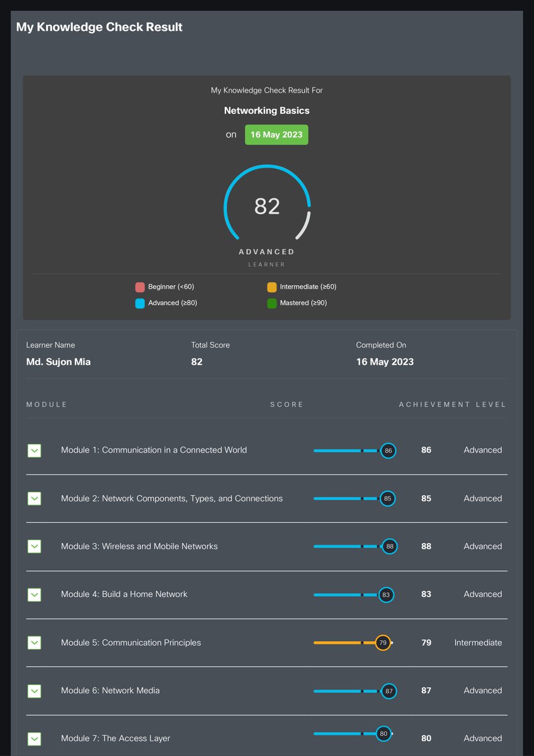Click the bold score 87 for Module 6
The image size is (534, 756).
pyautogui.click(x=426, y=690)
